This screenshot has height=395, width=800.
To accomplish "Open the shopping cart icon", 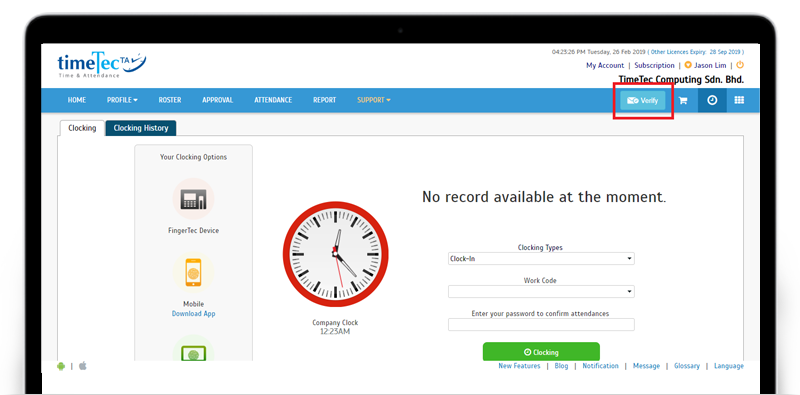I will 683,101.
